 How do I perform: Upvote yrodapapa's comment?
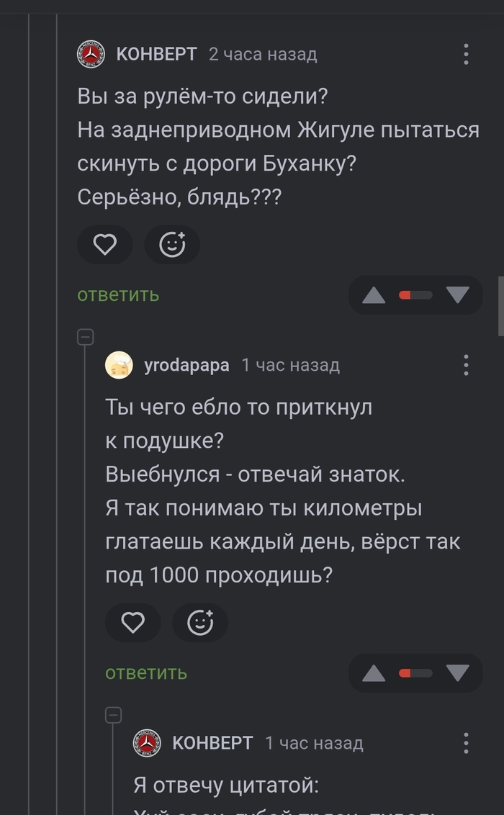(374, 673)
